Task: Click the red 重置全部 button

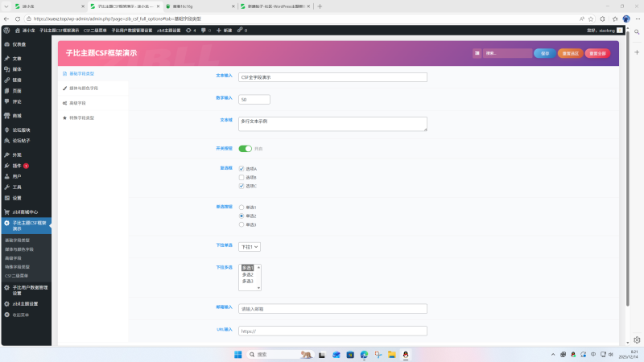Action: [597, 53]
